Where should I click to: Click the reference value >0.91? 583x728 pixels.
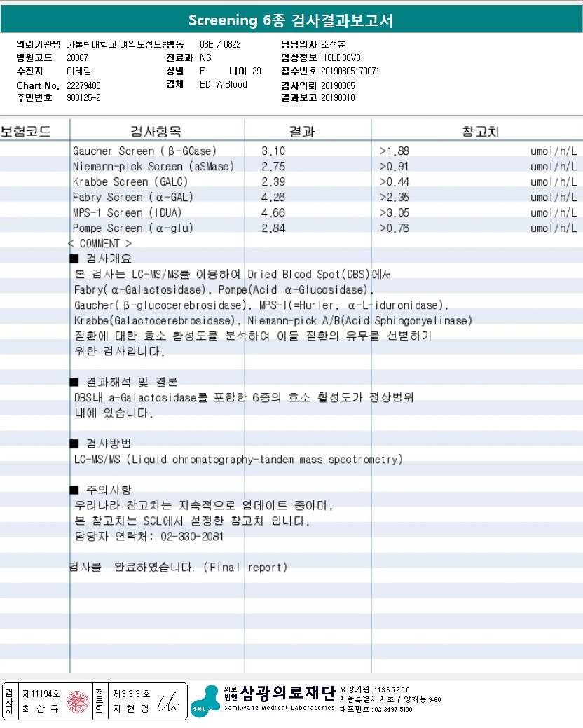pyautogui.click(x=394, y=166)
